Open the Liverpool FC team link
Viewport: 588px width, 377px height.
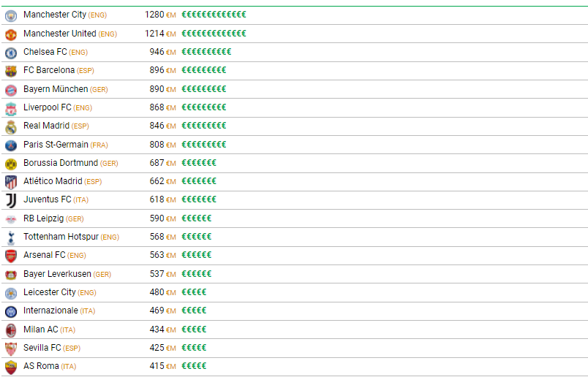pyautogui.click(x=48, y=107)
